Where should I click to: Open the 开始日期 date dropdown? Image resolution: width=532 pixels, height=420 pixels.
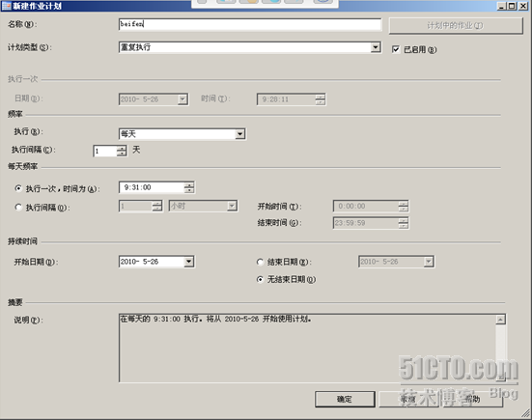pos(188,262)
